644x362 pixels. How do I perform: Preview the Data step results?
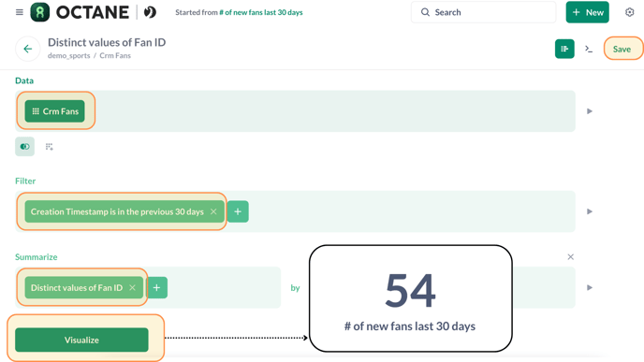pos(590,111)
